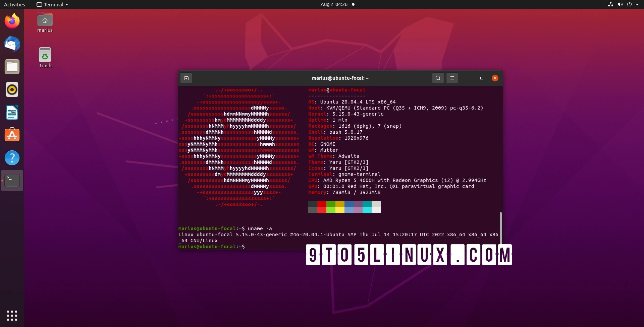Open Firefox from the dock
This screenshot has height=327, width=644.
pyautogui.click(x=12, y=21)
